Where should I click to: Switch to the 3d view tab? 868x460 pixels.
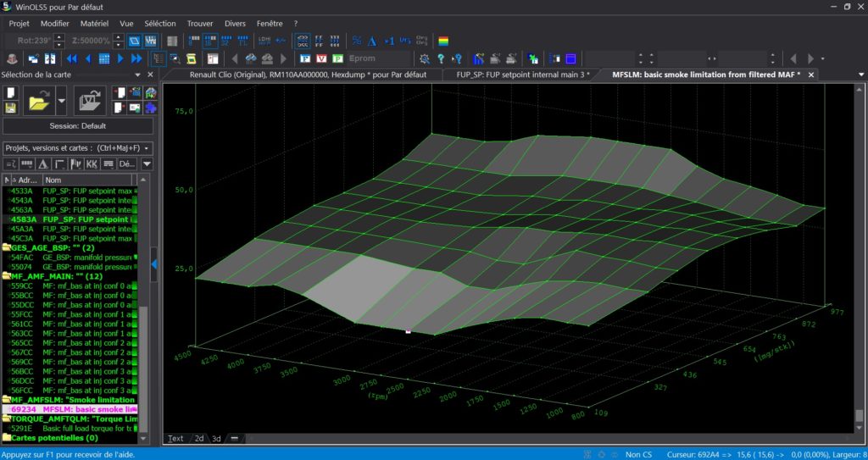click(x=216, y=439)
